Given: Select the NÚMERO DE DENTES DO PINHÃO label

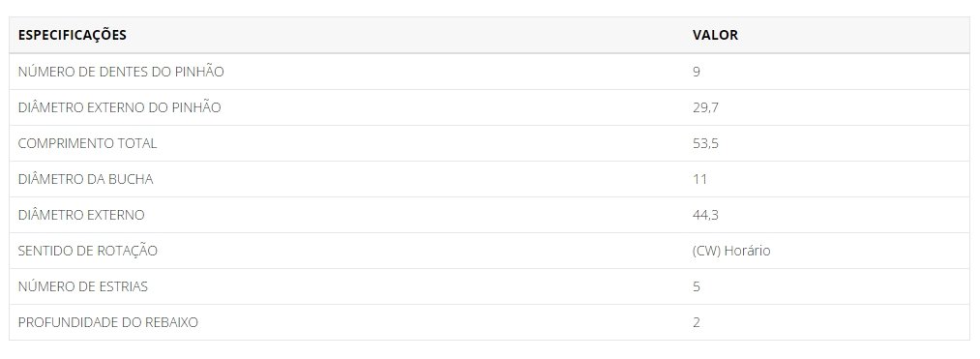Looking at the screenshot, I should 121,72.
